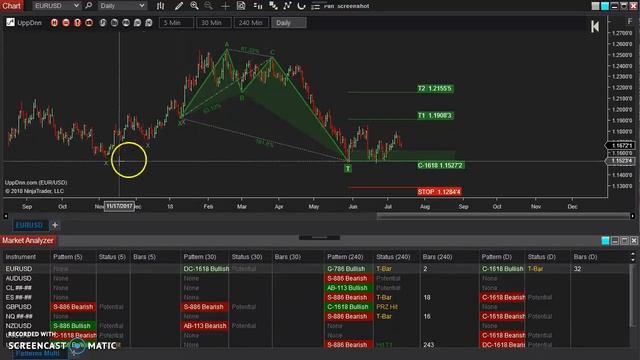
Task: Select the NZDUSD instrument row
Action: [18, 326]
